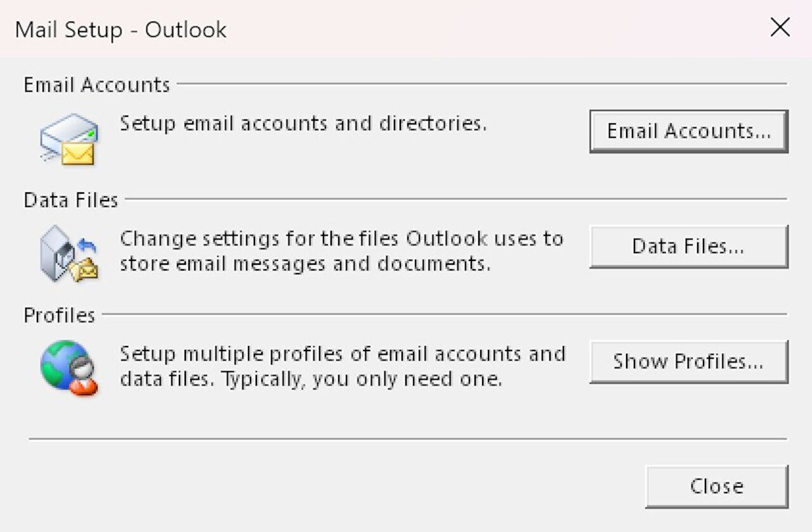Click the green network plug on the server icon

coord(90,133)
